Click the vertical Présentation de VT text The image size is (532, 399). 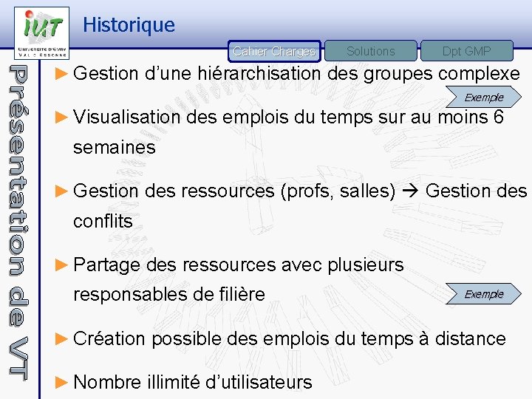click(20, 222)
